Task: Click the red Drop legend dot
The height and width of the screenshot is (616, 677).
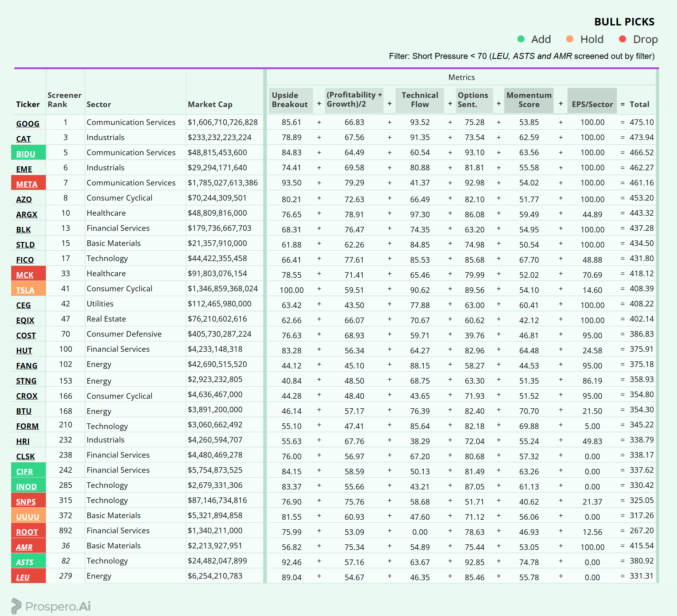Action: tap(623, 39)
